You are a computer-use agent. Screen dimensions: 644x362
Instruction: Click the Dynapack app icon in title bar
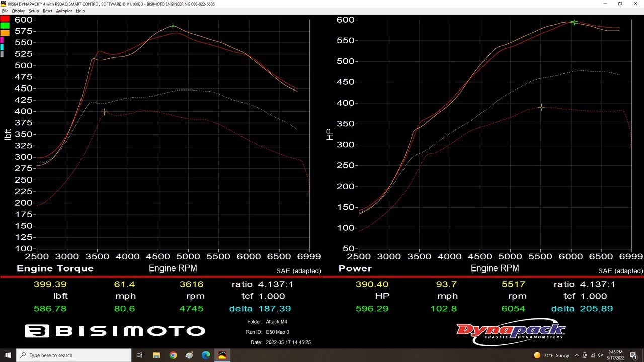tap(4, 4)
